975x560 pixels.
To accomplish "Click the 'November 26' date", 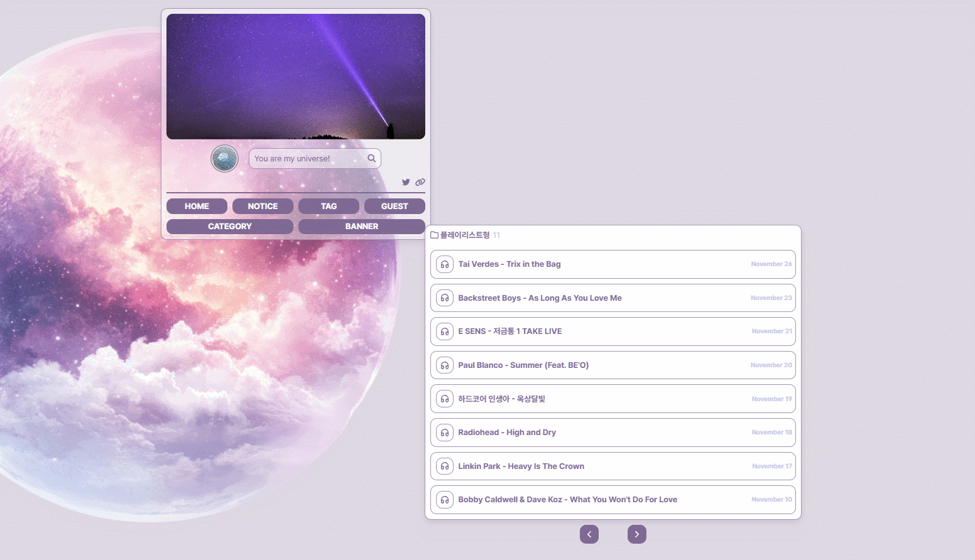I will tap(771, 264).
